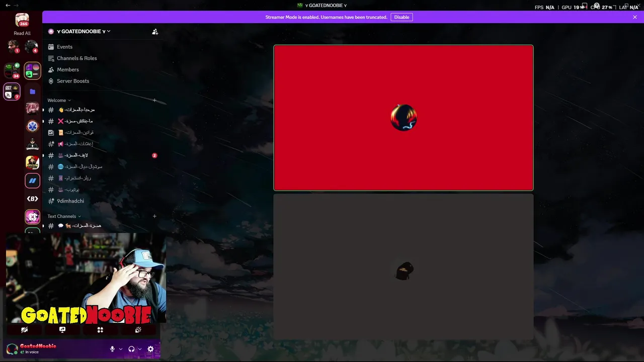The height and width of the screenshot is (362, 644).
Task: Collapse the Text Channels category
Action: click(x=64, y=216)
